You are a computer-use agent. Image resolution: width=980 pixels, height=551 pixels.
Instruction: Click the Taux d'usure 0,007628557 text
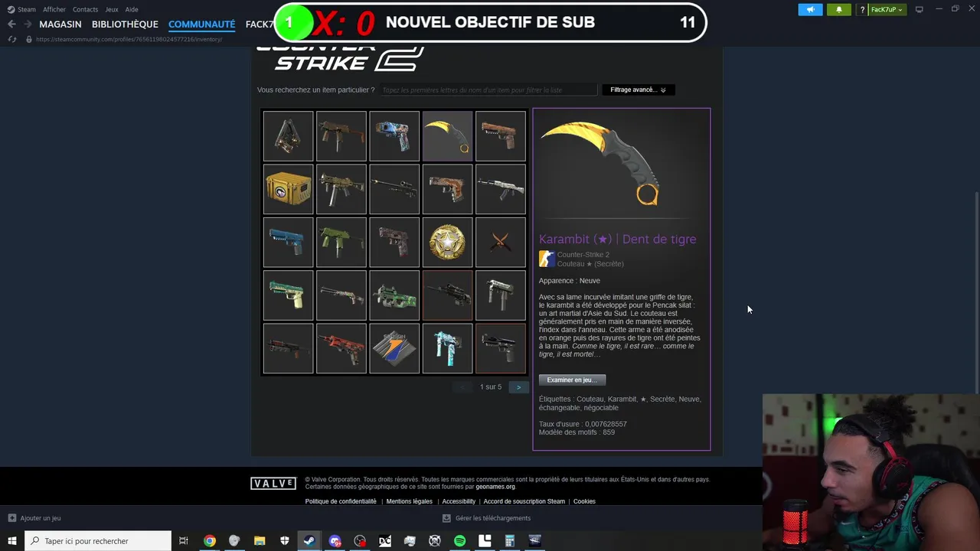(x=583, y=424)
